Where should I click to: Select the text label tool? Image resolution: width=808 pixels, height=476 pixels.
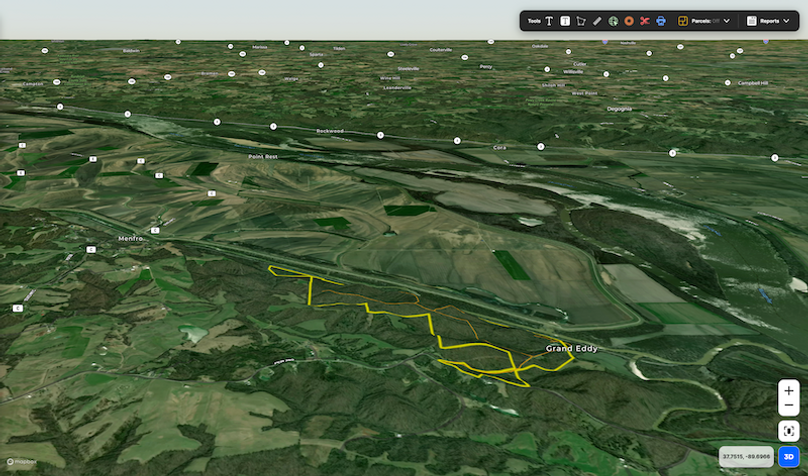point(549,20)
